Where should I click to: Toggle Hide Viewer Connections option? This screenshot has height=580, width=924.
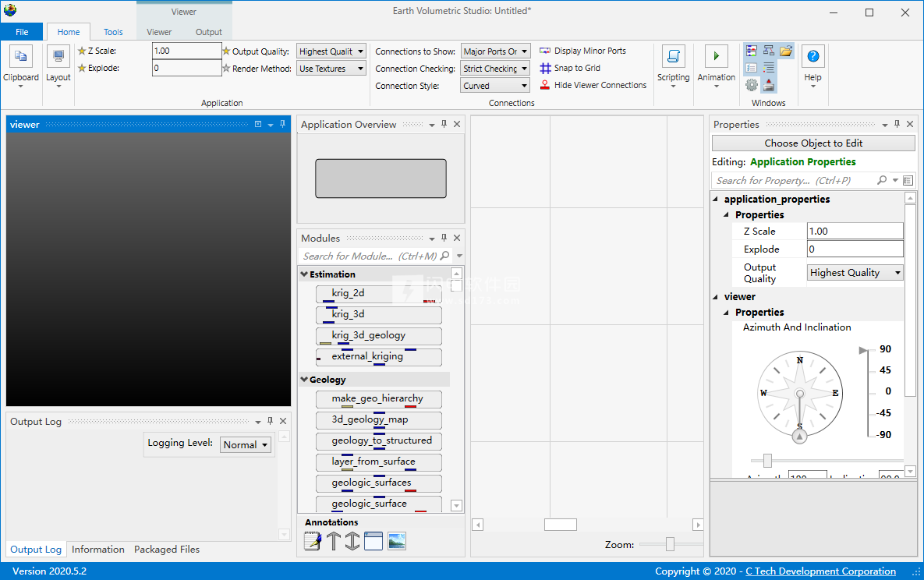click(x=593, y=86)
